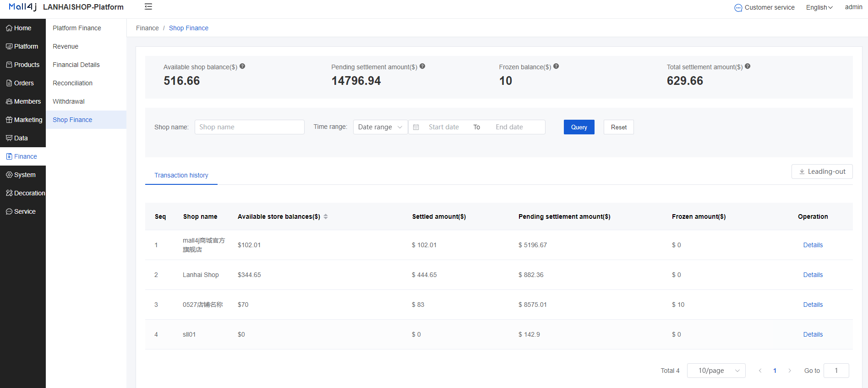The height and width of the screenshot is (388, 868).
Task: Collapse the sidebar menu toggle icon
Action: pos(148,6)
